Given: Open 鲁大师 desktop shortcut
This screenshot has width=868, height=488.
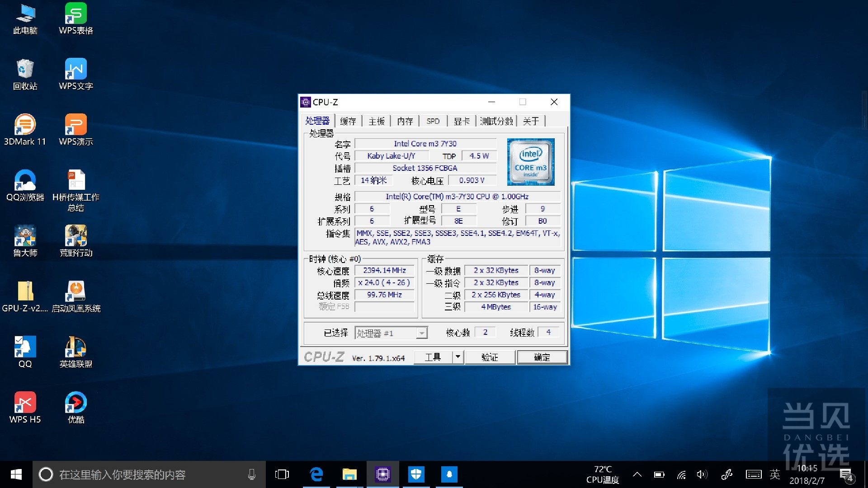Looking at the screenshot, I should pos(25,241).
